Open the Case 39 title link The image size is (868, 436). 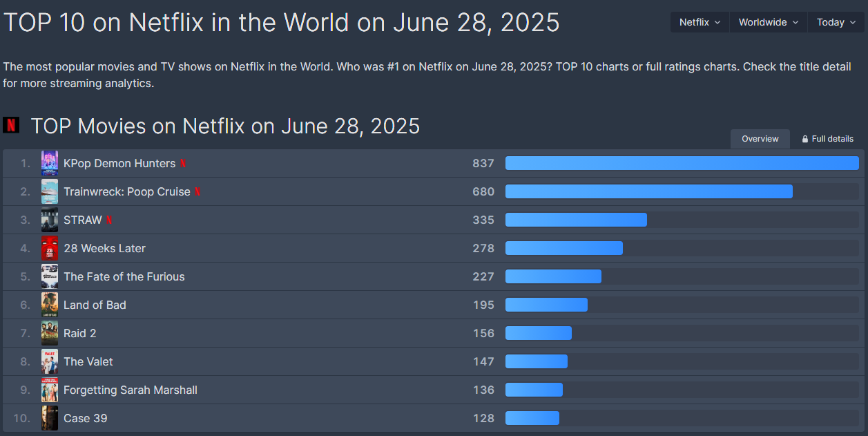point(85,418)
